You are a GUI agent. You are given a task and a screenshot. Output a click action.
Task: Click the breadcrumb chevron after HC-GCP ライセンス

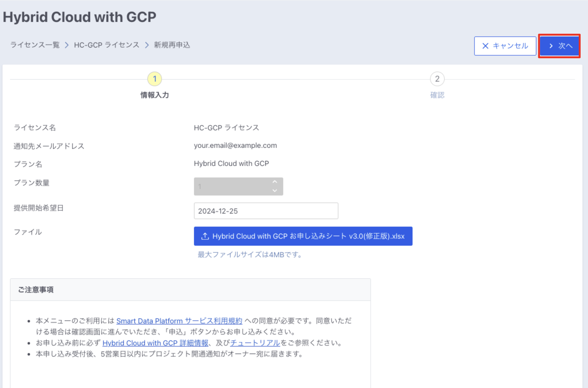(x=147, y=45)
